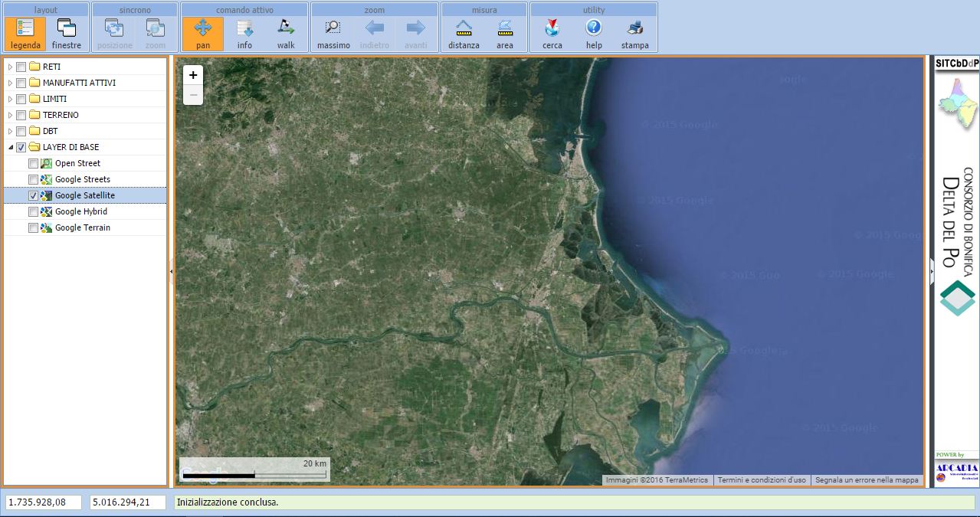Image resolution: width=980 pixels, height=517 pixels.
Task: Enable the Open Street base layer checkbox
Action: point(33,163)
